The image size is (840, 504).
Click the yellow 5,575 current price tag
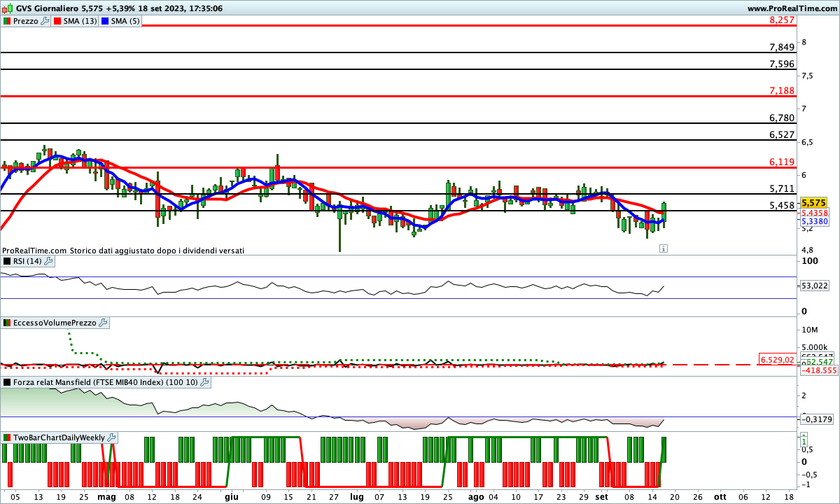click(814, 202)
